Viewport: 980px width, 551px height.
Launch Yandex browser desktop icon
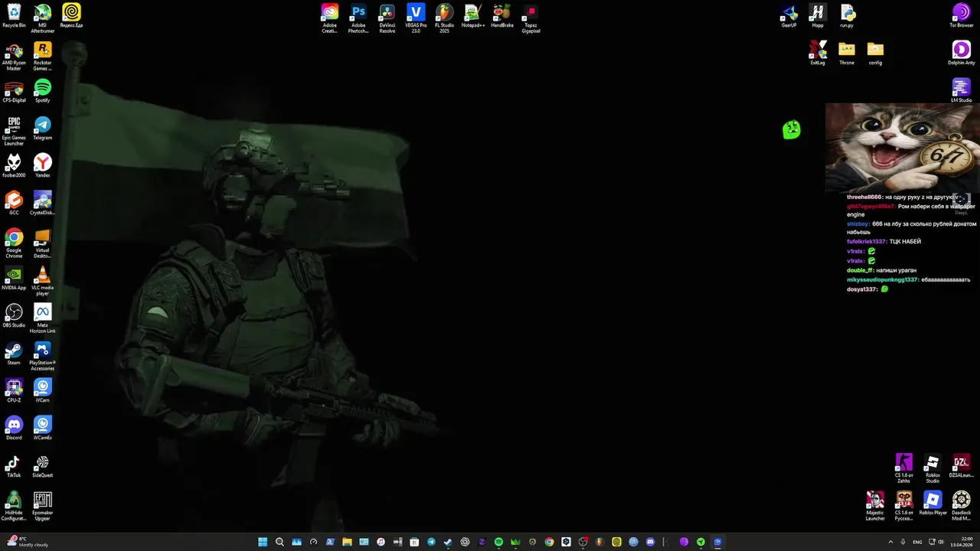(43, 165)
